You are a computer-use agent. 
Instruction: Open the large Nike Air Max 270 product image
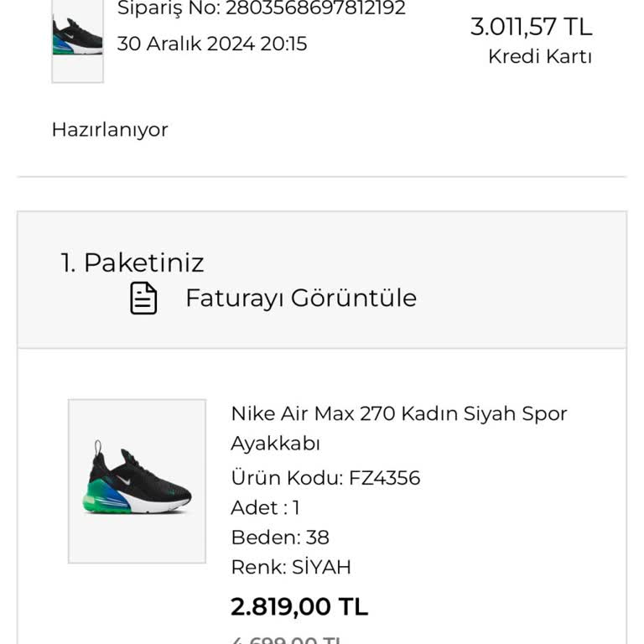click(137, 480)
